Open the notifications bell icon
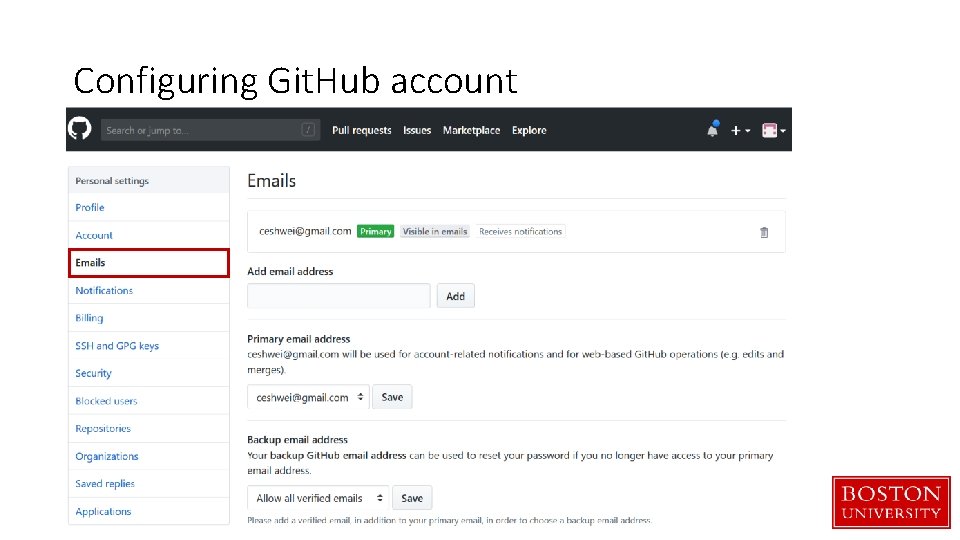This screenshot has height=540, width=960. (x=713, y=129)
